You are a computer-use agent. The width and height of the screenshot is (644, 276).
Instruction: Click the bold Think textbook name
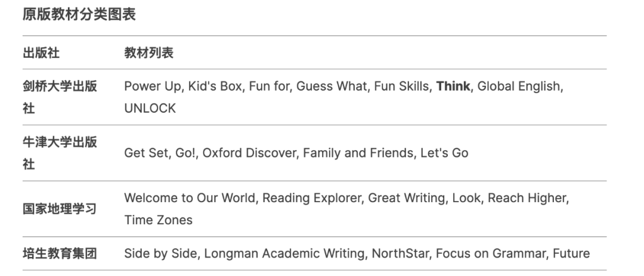(453, 86)
